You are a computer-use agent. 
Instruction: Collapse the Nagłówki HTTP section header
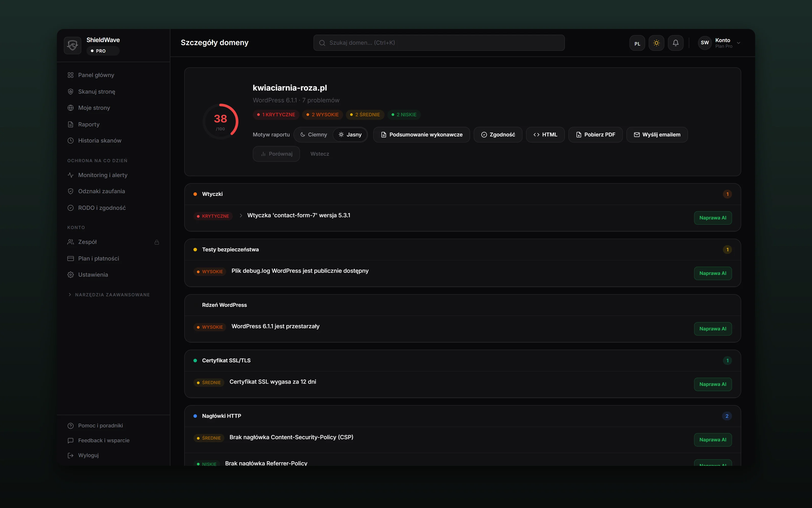coord(462,416)
